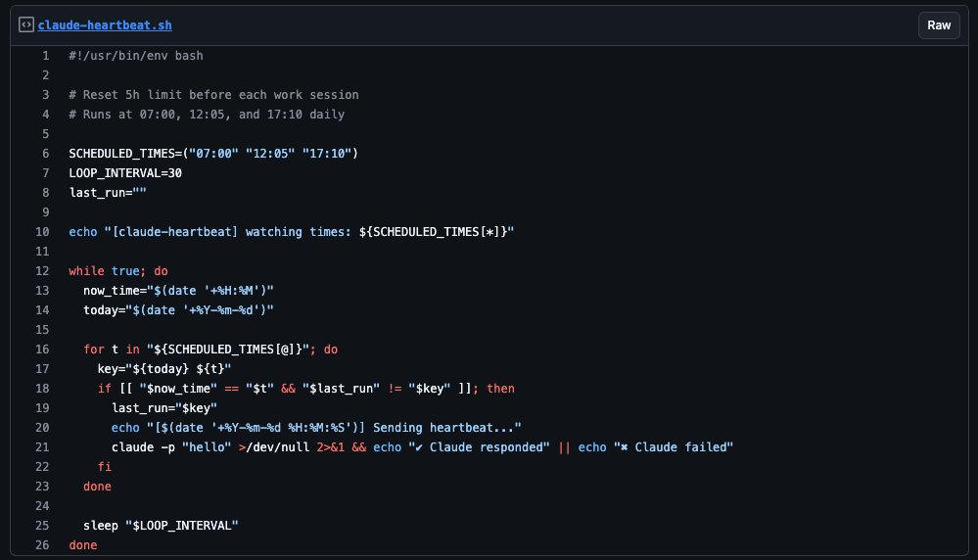Click the today date assignment line
The width and height of the screenshot is (978, 560).
point(178,310)
